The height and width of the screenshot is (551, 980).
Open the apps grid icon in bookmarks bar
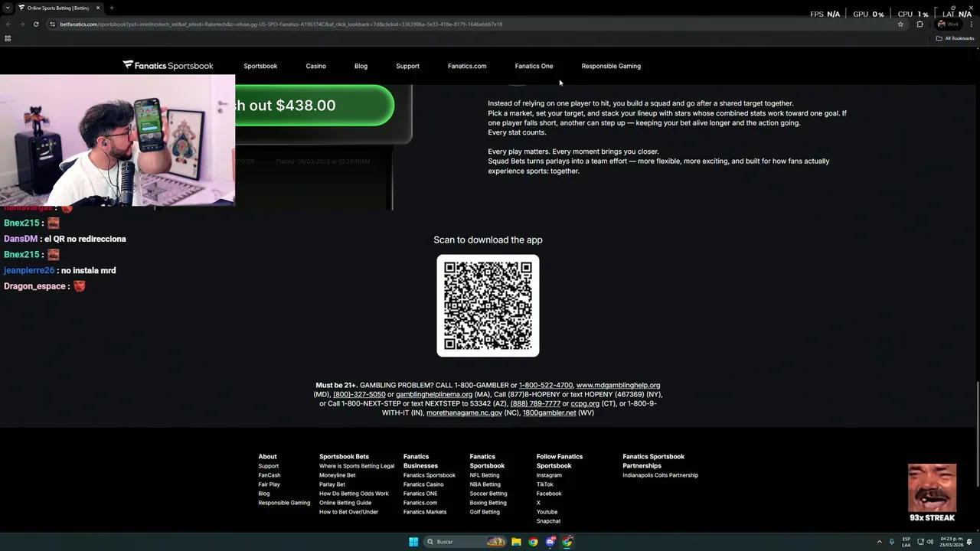pos(8,38)
